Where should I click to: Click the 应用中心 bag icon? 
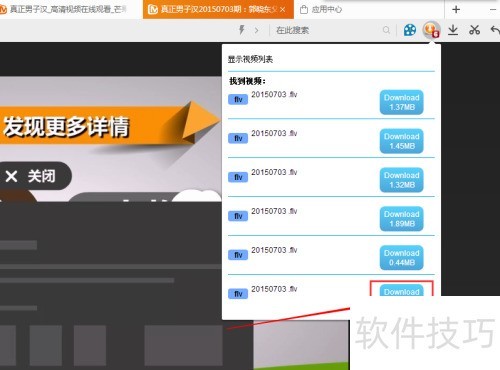[x=303, y=10]
